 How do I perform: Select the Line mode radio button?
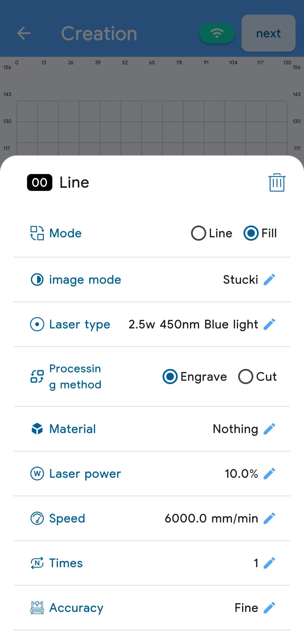coord(198,233)
